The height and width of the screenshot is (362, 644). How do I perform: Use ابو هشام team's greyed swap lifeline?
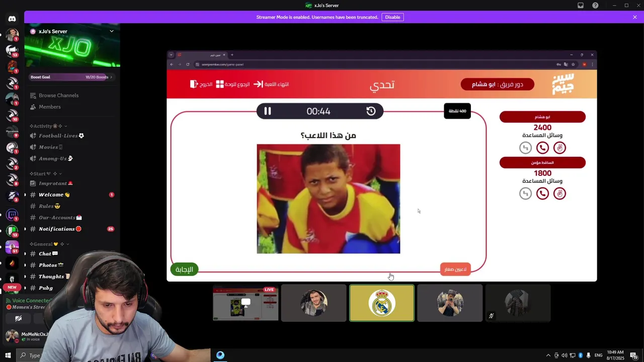525,148
